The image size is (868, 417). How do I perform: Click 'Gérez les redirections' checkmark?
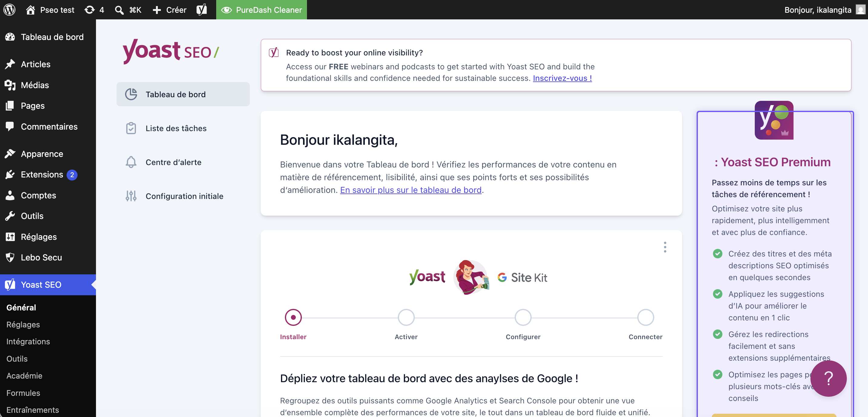pos(718,334)
